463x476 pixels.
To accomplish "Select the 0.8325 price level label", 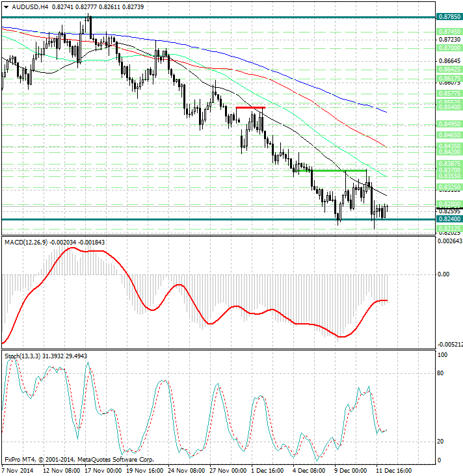I will pyautogui.click(x=449, y=187).
